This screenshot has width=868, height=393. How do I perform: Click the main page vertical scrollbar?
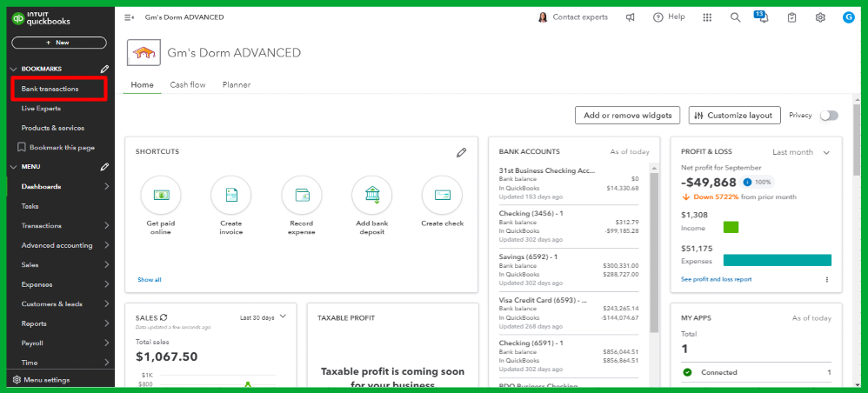[x=858, y=140]
